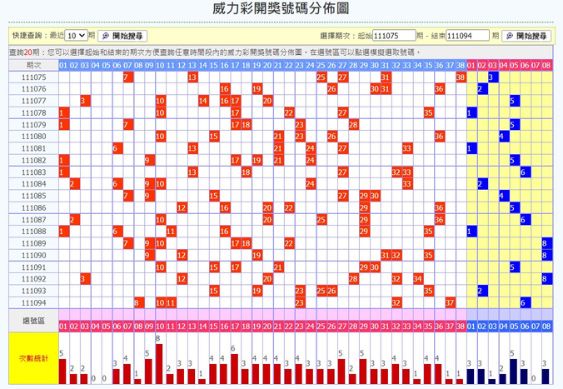Screen dimensions: 563x389
Task: Click blue cell 4 in row 111080
Action: [503, 136]
